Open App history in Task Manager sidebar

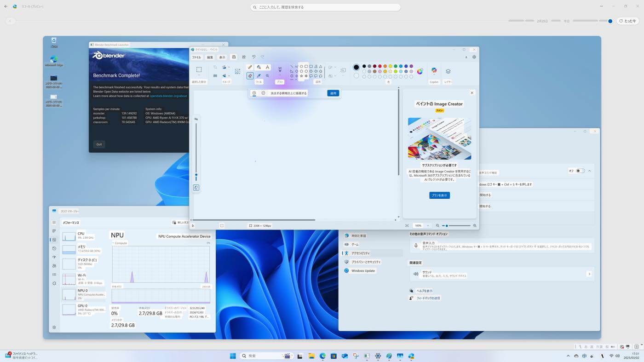pyautogui.click(x=54, y=248)
